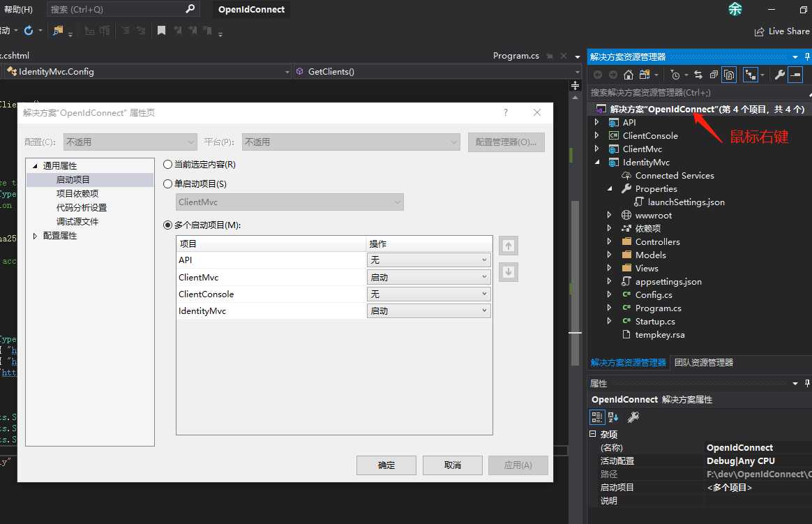Switch to the Program.cs tab
The image size is (812, 524).
[x=516, y=55]
